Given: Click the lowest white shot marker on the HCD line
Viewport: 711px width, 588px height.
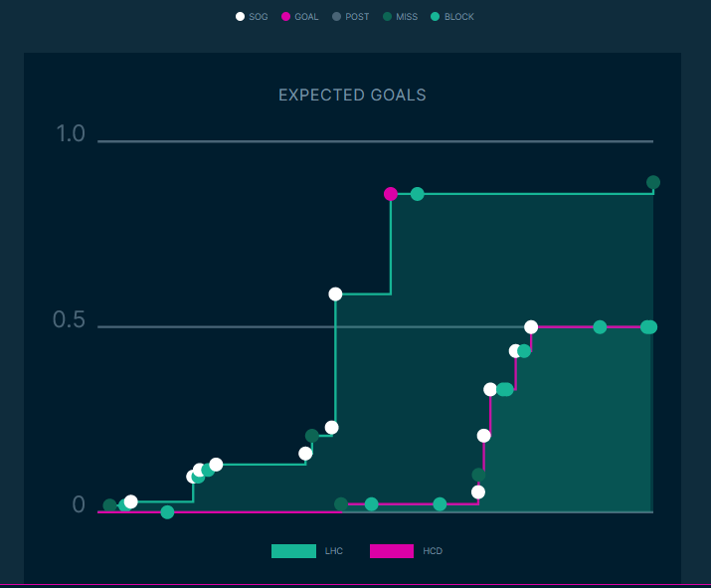Looking at the screenshot, I should tap(478, 491).
